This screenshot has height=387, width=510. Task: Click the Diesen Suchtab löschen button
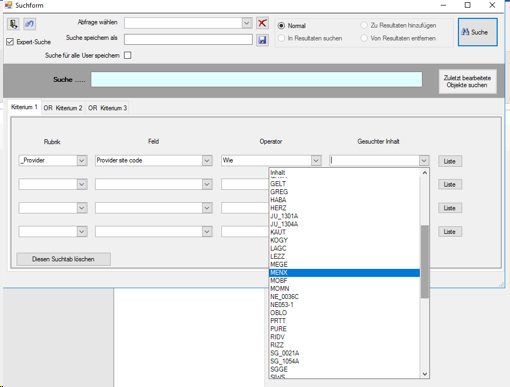63,259
